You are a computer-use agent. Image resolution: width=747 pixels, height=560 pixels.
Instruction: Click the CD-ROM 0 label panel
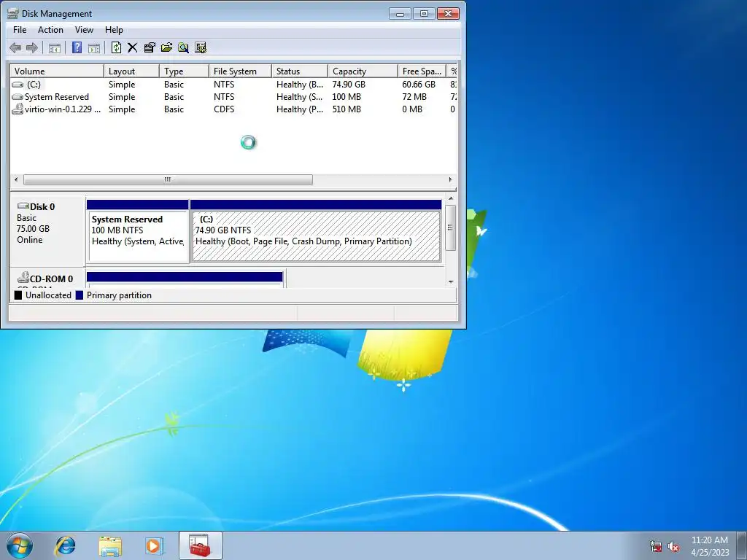47,279
